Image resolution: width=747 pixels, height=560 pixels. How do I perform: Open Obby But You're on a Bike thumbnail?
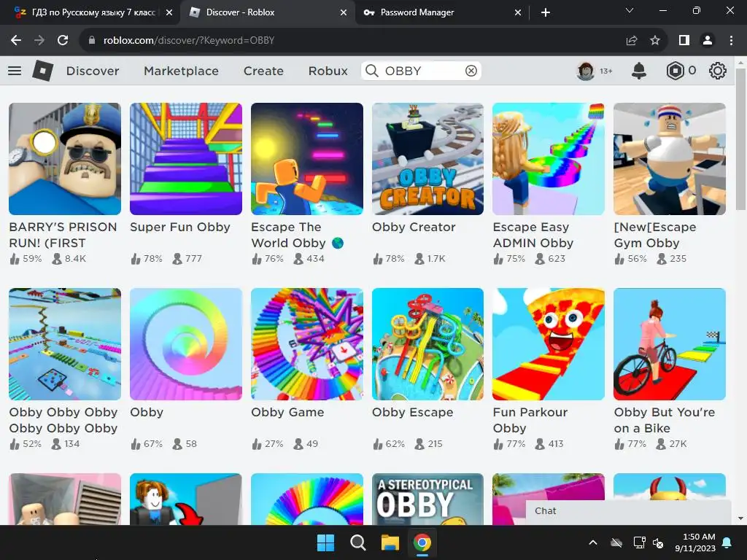[x=670, y=344]
